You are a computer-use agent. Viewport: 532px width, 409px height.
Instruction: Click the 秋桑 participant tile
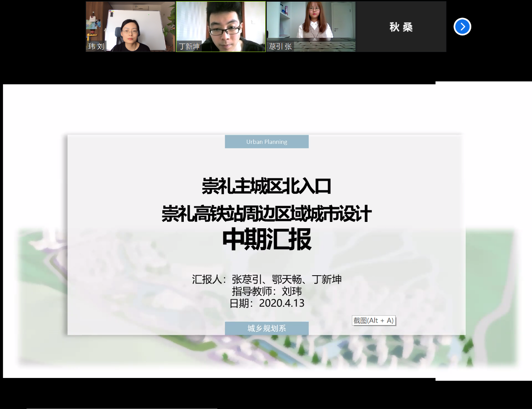(x=401, y=27)
